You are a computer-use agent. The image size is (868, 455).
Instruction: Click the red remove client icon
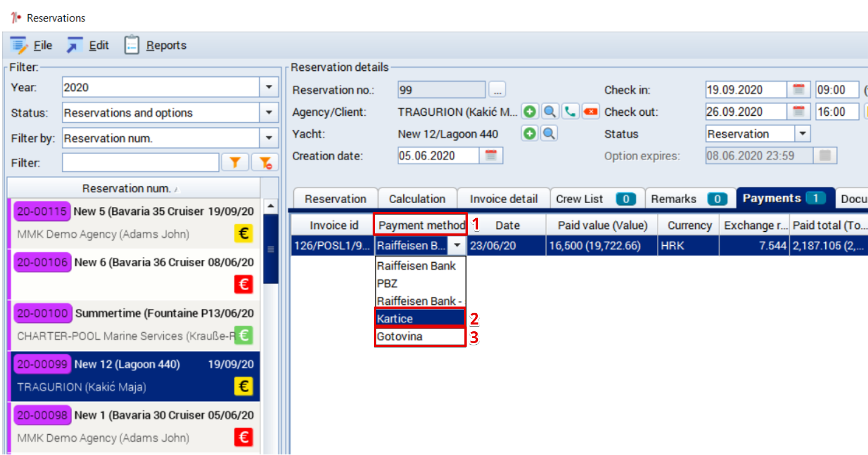tap(590, 111)
